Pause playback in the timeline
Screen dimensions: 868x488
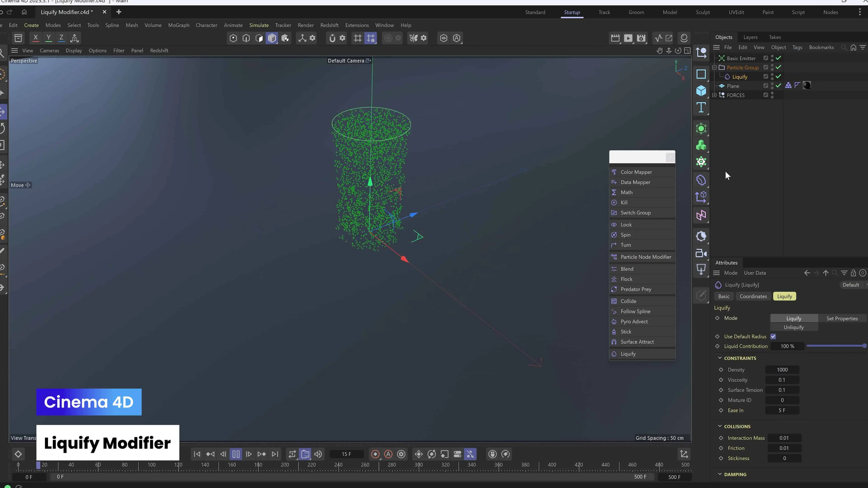coord(236,454)
